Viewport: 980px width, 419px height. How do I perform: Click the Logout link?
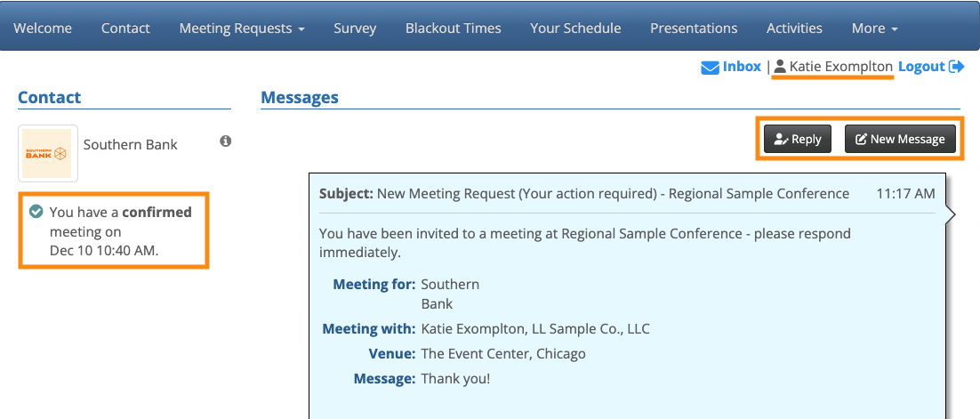pyautogui.click(x=921, y=67)
